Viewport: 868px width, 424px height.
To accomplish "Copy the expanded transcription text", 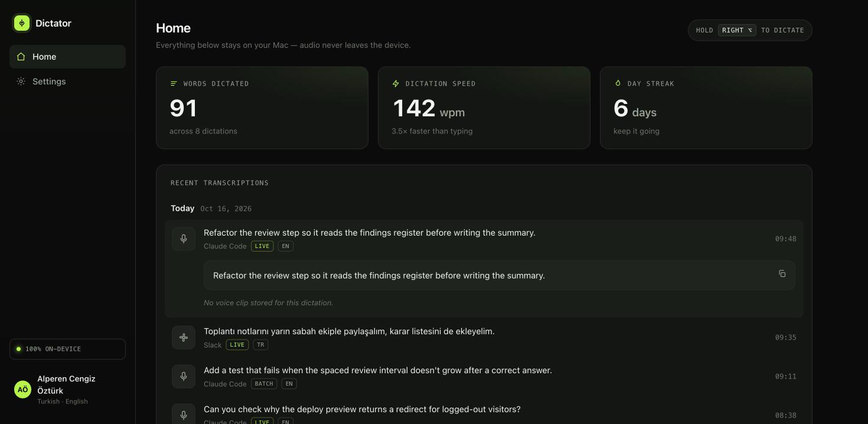I will coord(782,273).
